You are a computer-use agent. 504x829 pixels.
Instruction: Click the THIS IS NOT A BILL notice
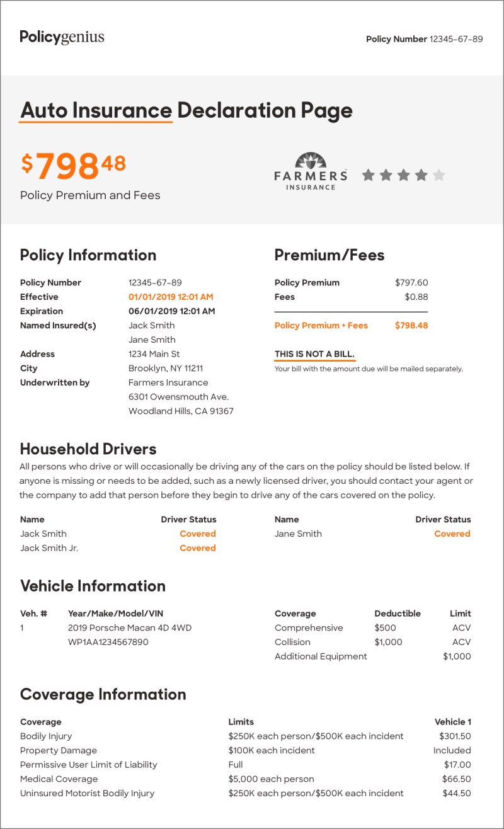point(314,354)
